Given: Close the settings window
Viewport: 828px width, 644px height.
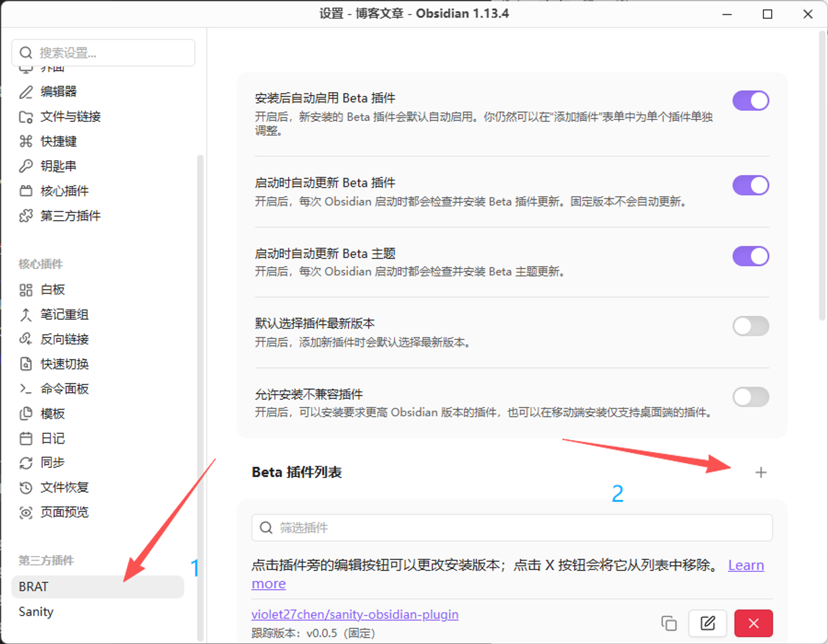Looking at the screenshot, I should pyautogui.click(x=808, y=14).
